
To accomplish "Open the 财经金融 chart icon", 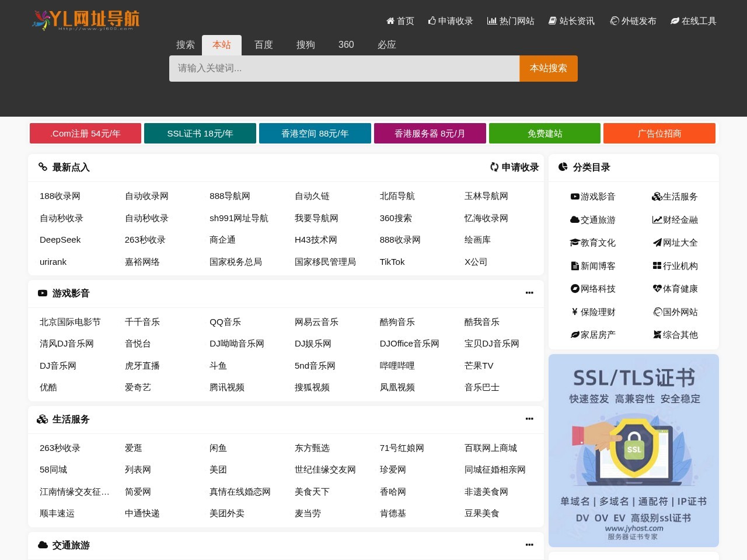I will pos(657,220).
